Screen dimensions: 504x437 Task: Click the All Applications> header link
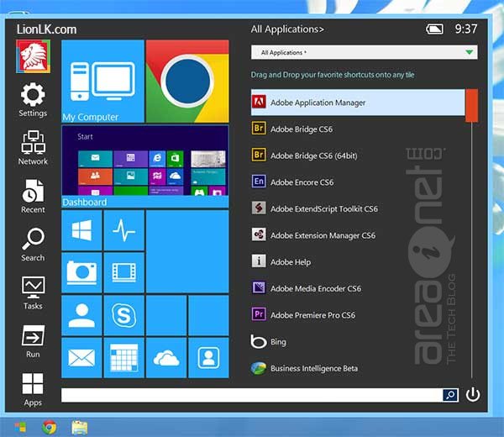(x=287, y=29)
